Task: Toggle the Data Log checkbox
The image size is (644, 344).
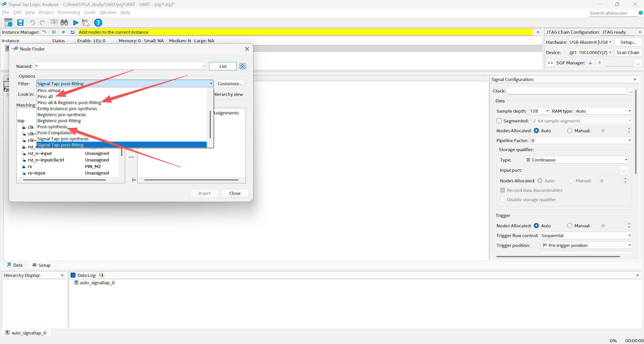Action: tap(73, 275)
